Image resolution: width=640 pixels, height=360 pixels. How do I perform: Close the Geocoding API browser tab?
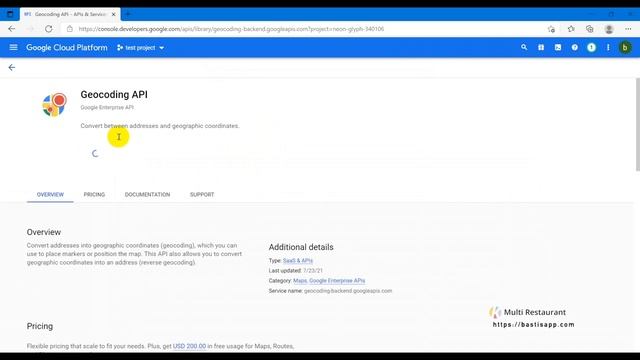click(113, 14)
